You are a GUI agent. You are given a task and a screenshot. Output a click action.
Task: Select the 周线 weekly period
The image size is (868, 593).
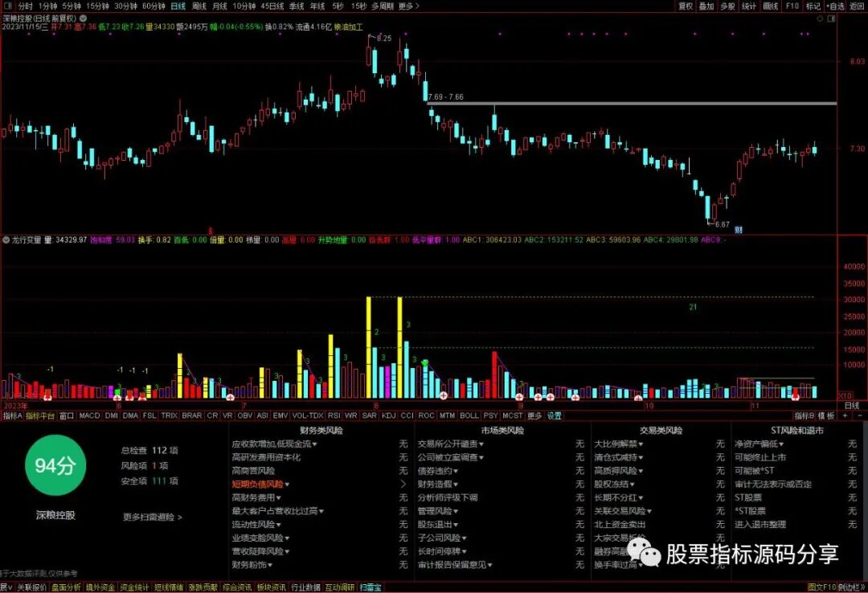[x=199, y=6]
